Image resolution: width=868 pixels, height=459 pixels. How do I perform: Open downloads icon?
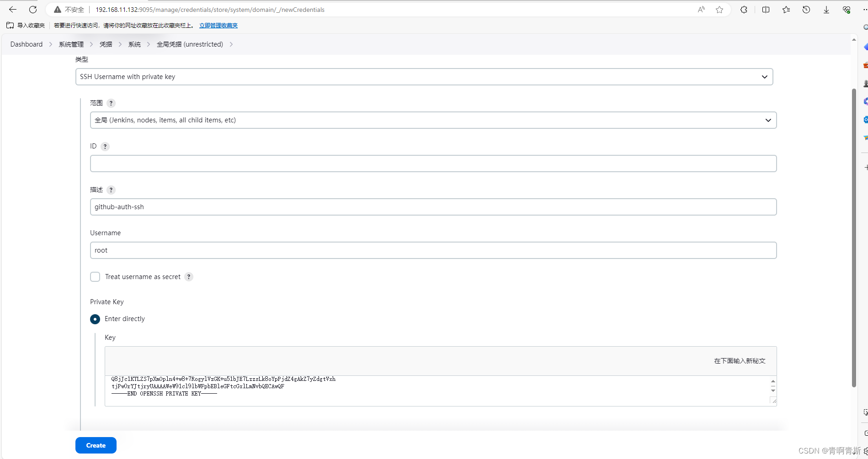[826, 10]
